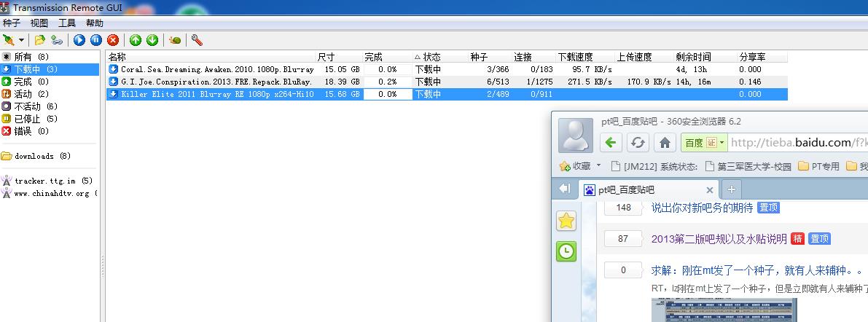Open settings with the wrench icon

pos(197,40)
